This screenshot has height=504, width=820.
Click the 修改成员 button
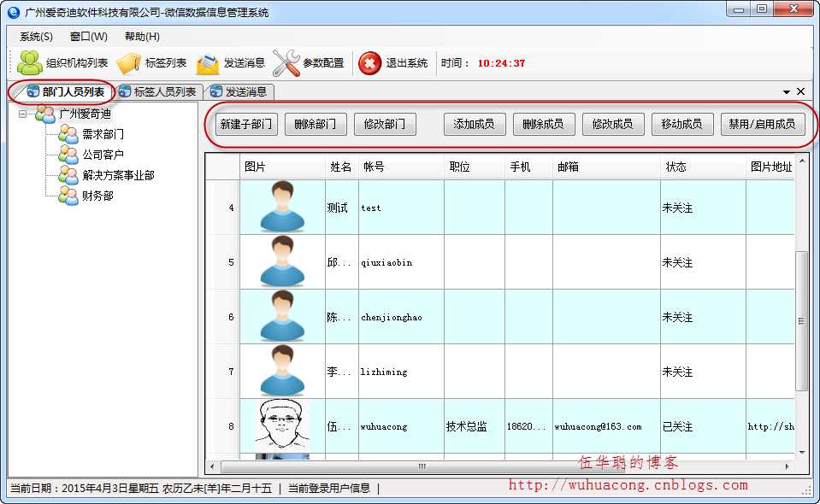[x=613, y=125]
